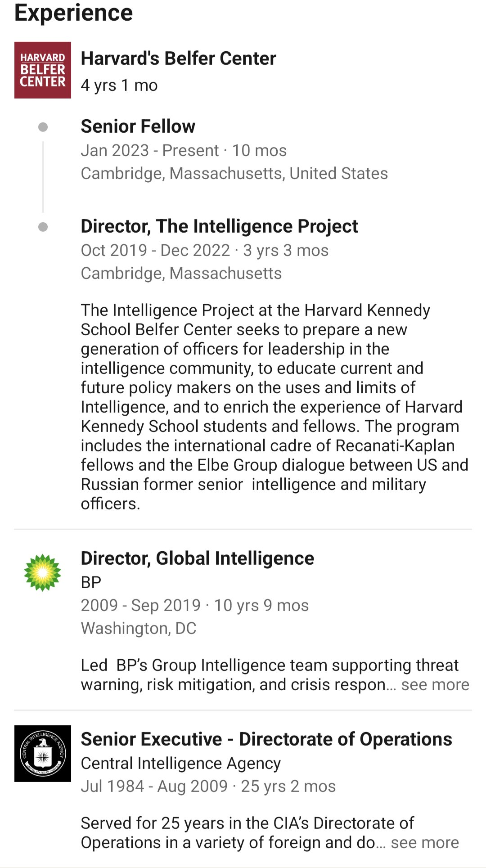Click the Experience section heading

[x=74, y=13]
